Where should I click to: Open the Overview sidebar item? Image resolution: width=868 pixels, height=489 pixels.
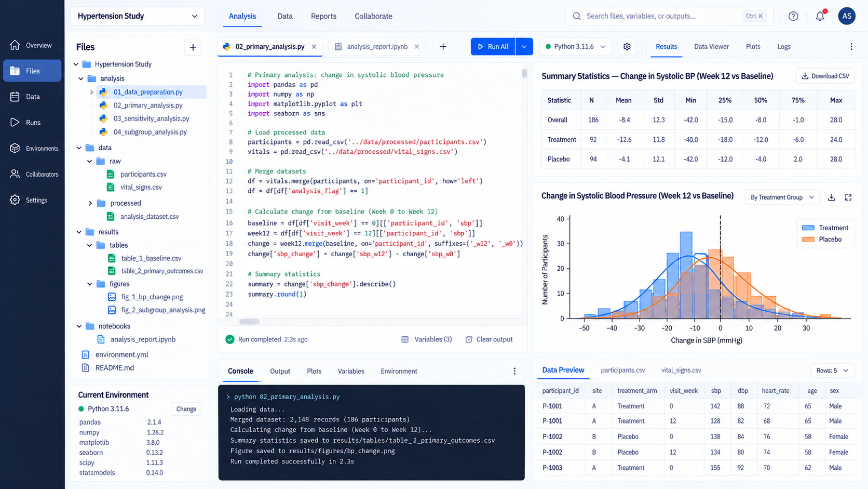32,45
